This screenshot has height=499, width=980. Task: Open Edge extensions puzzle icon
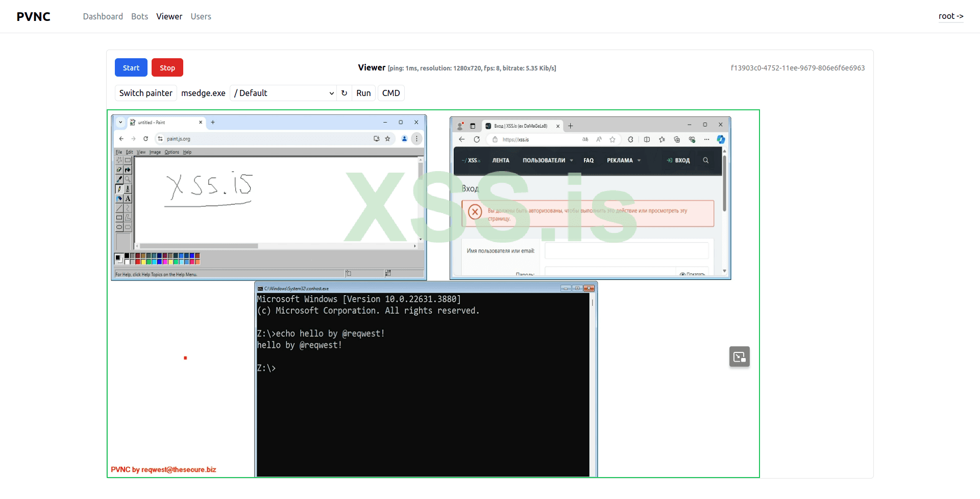coord(630,139)
